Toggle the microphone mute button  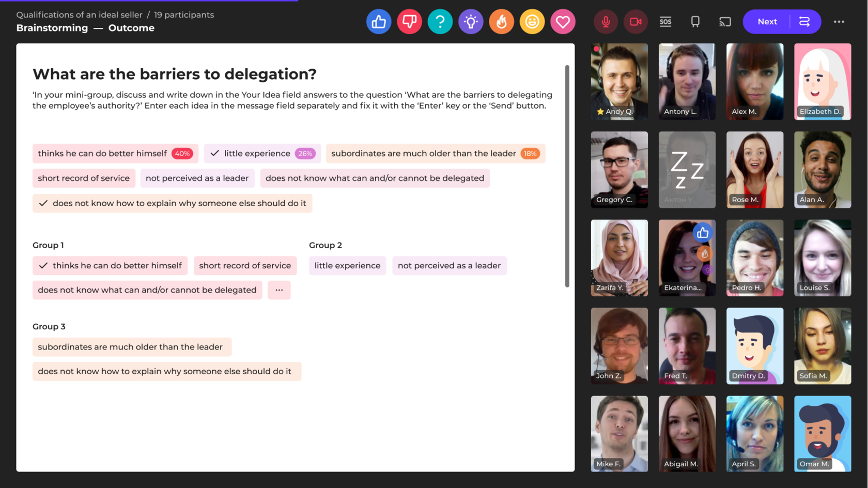[x=606, y=22]
